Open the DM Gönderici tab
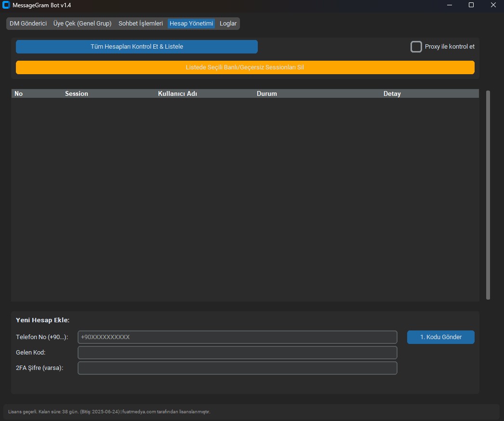 click(x=28, y=23)
